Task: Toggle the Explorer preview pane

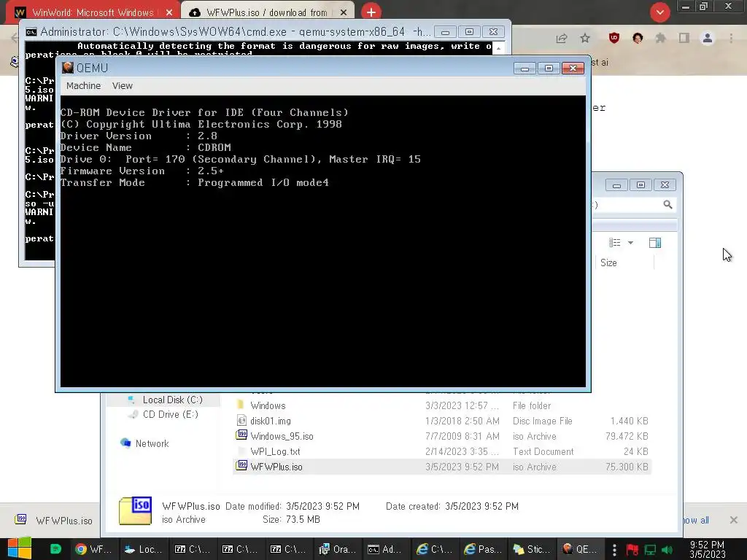Action: (x=655, y=243)
